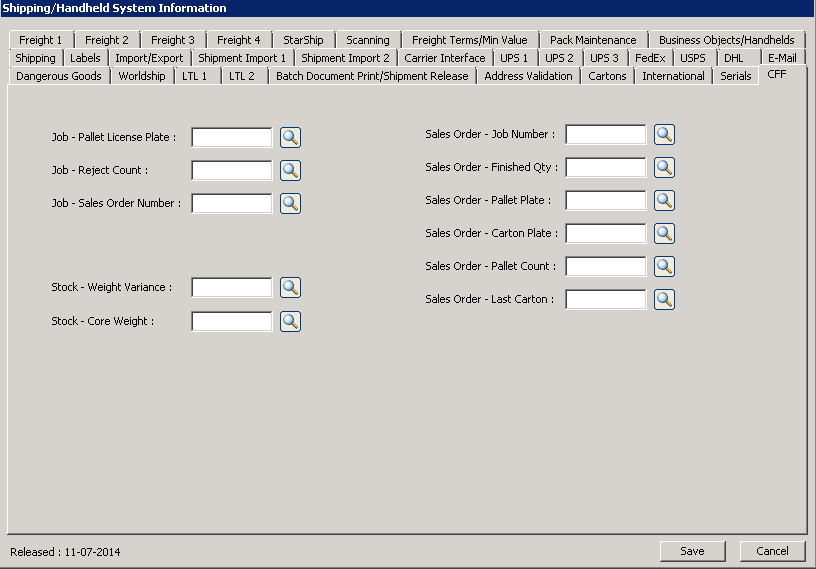The image size is (816, 569).
Task: Click the search icon for Stock - Core Weight
Action: (290, 322)
